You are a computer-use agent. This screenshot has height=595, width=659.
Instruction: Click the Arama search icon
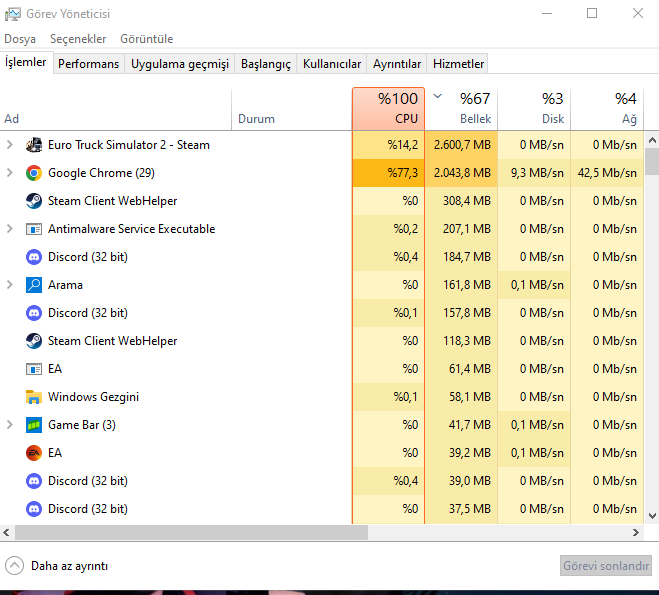coord(34,285)
